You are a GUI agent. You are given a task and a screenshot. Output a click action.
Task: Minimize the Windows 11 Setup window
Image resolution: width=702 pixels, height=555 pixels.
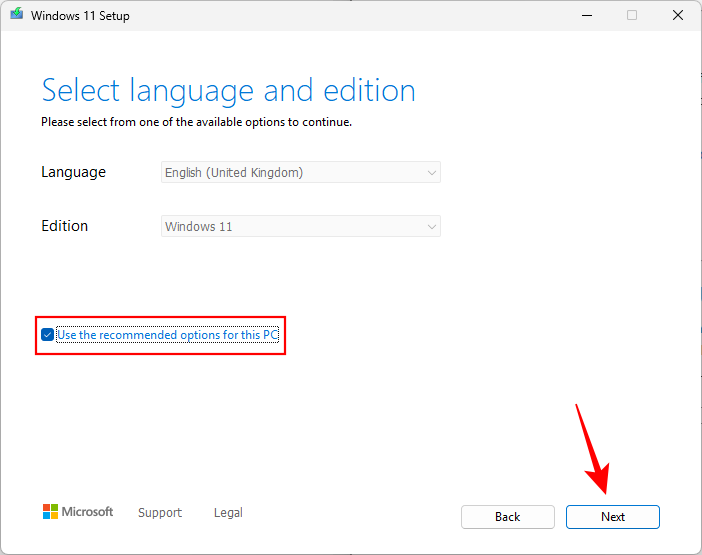coord(585,16)
